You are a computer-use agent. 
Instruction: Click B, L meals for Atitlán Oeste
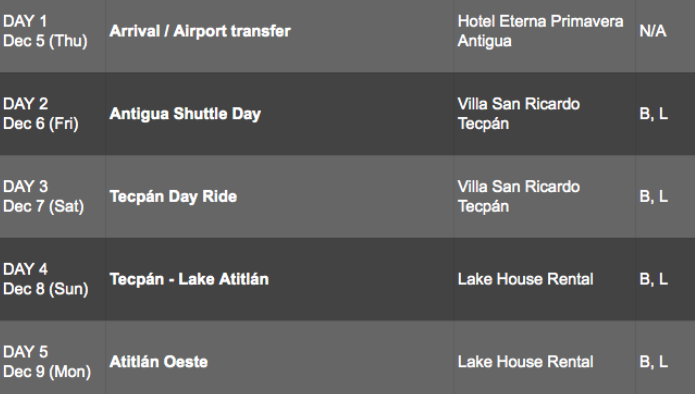click(653, 362)
